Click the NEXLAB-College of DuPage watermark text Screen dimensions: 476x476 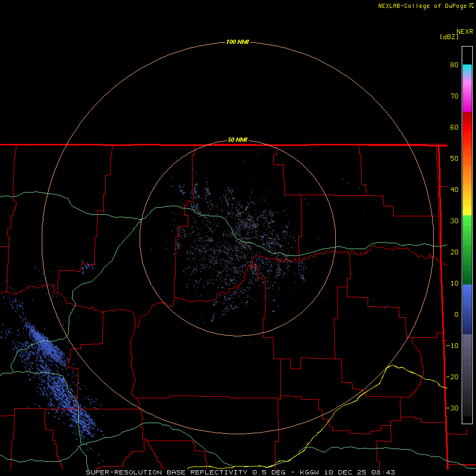[422, 6]
